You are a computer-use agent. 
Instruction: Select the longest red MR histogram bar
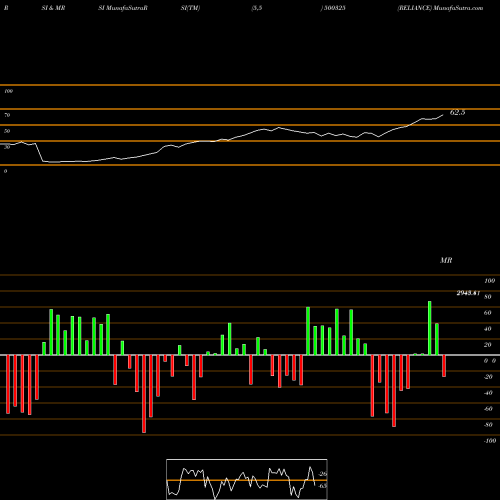coord(144,394)
